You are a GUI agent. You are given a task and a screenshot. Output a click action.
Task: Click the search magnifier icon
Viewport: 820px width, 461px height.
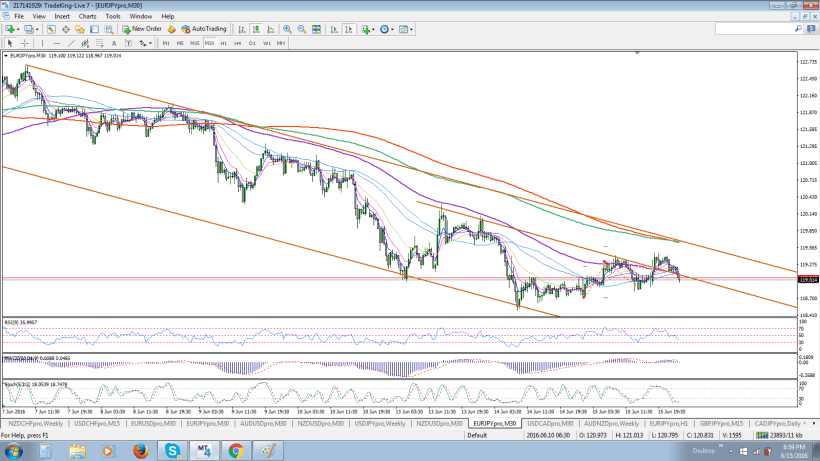[799, 29]
